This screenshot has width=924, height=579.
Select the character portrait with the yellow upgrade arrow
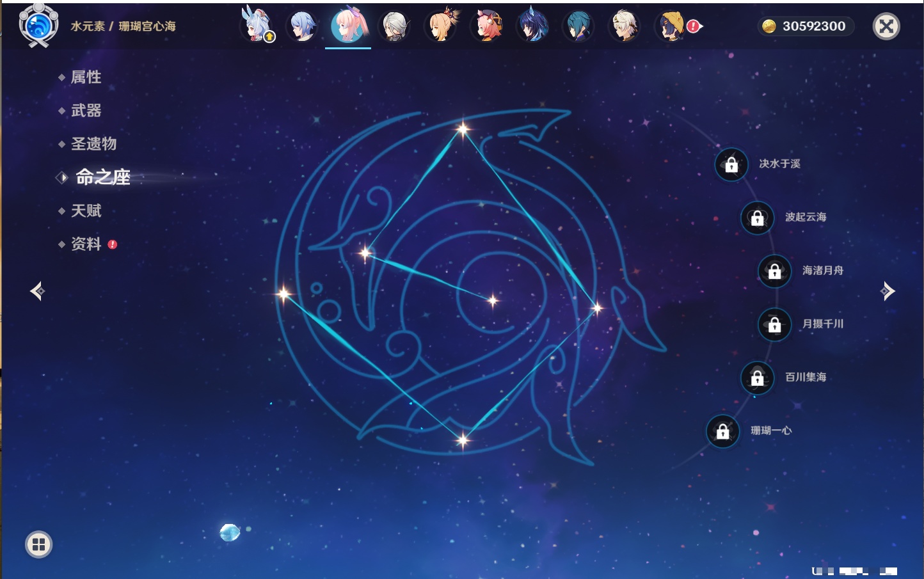point(257,26)
